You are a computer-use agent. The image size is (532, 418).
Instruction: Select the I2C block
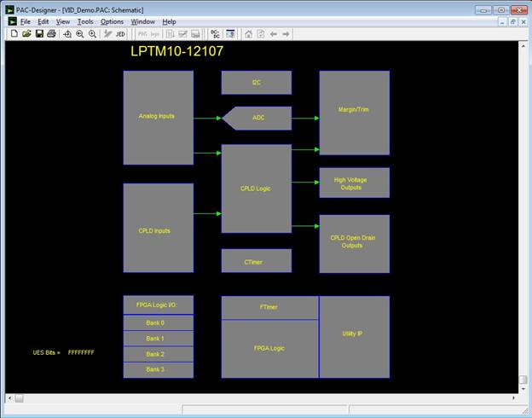[257, 83]
